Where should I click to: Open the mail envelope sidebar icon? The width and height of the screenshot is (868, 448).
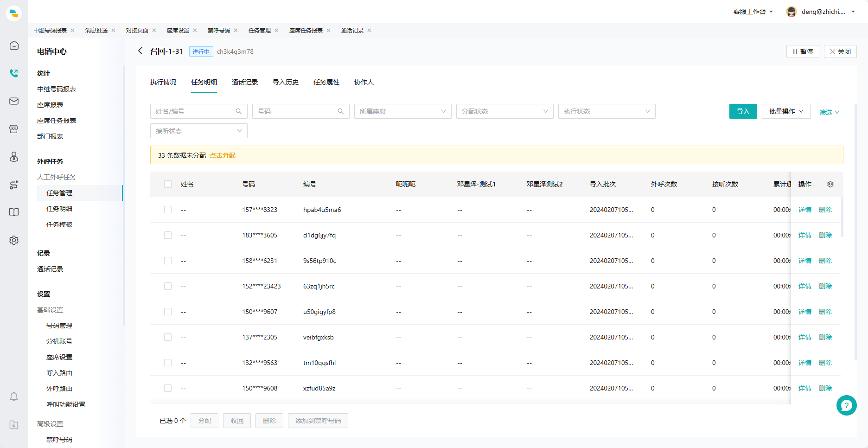coord(14,101)
